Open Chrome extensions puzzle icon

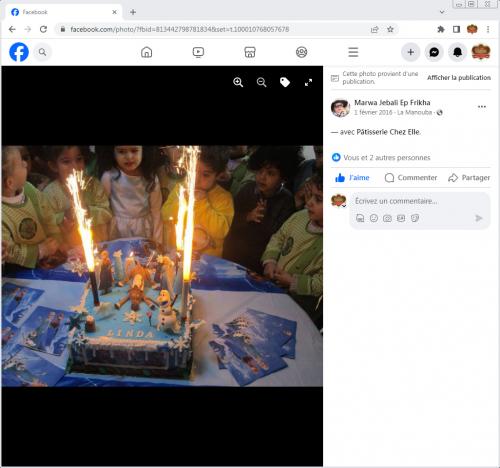[441, 29]
